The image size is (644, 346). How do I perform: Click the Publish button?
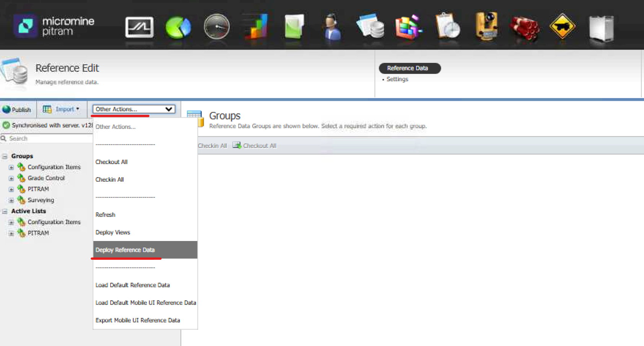pyautogui.click(x=17, y=110)
